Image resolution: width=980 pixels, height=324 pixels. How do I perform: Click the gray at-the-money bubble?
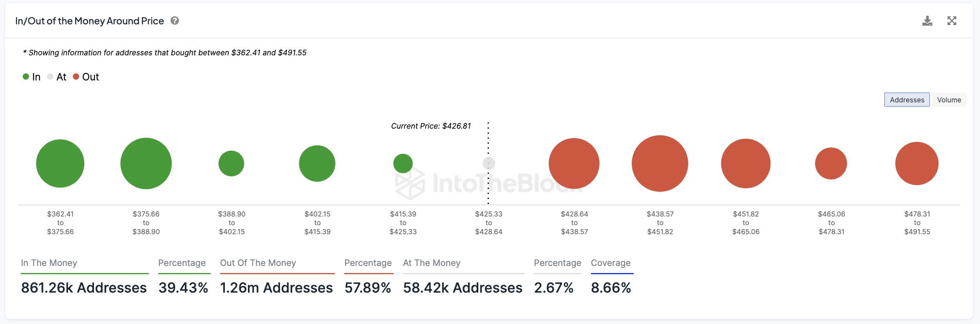(488, 164)
